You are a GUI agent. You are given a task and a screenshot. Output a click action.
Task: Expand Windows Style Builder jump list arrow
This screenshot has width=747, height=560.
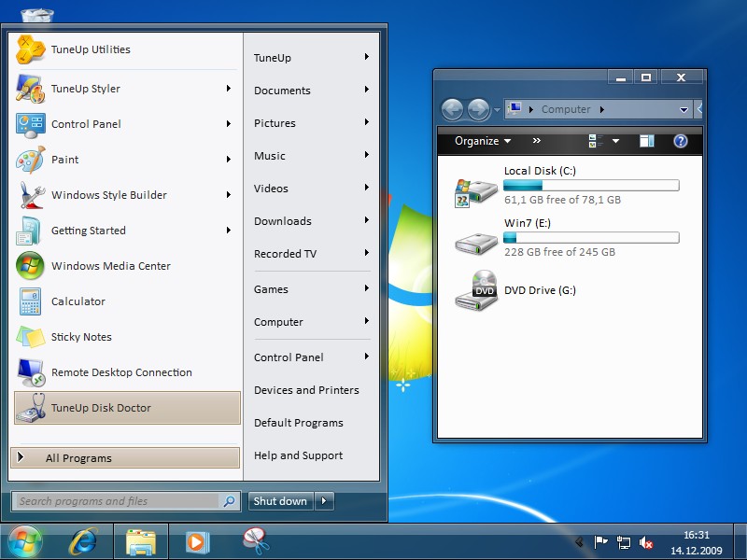coord(229,195)
